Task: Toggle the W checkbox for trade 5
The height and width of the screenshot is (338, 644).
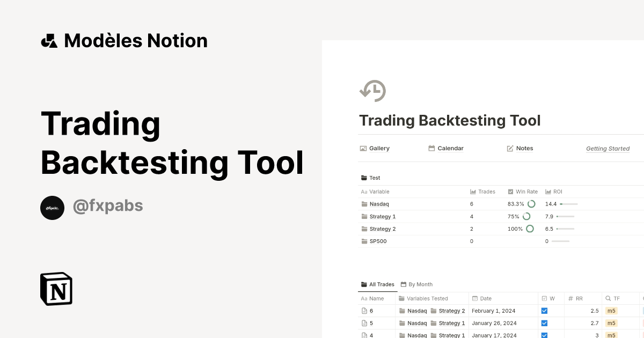Action: pos(544,323)
